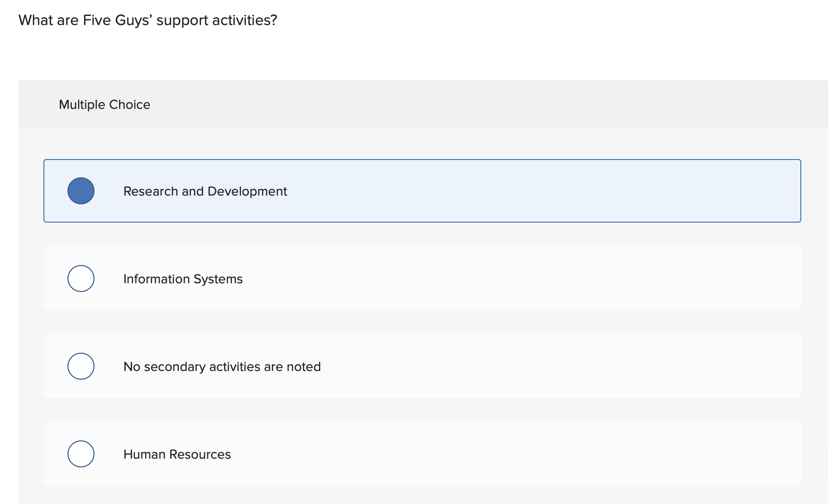Click the Research and Development answer text
The image size is (836, 504).
204,191
